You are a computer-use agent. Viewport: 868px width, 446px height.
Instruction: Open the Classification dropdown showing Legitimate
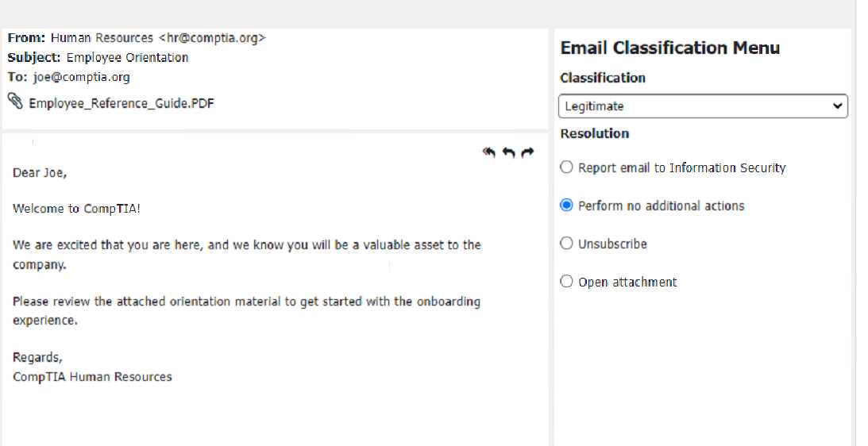[703, 106]
